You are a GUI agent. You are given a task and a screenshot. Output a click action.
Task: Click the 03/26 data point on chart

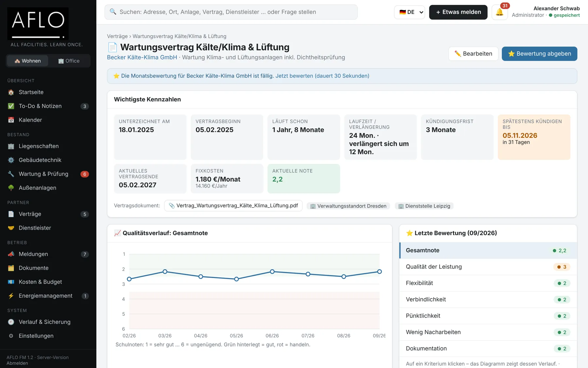(165, 272)
